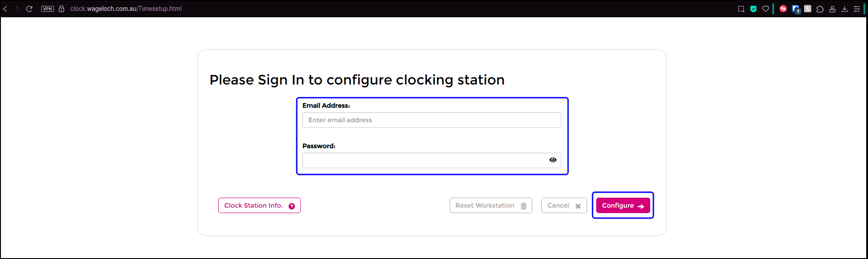Open the user profile icon in the toolbar
Screen dimensions: 868x259
point(833,9)
